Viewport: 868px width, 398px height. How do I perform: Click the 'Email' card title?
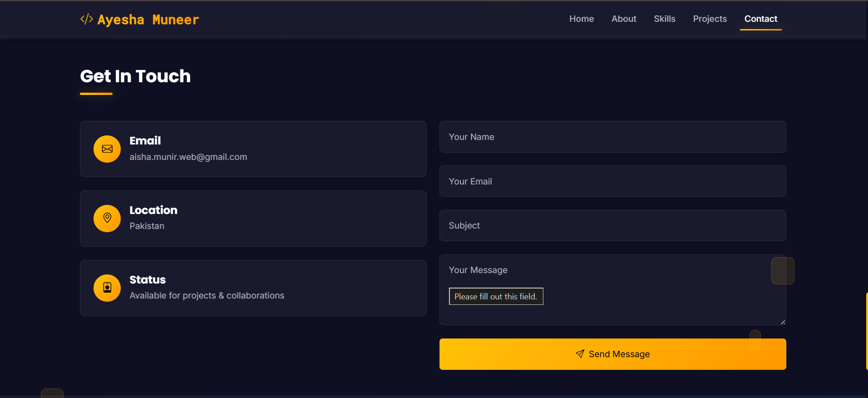tap(145, 140)
